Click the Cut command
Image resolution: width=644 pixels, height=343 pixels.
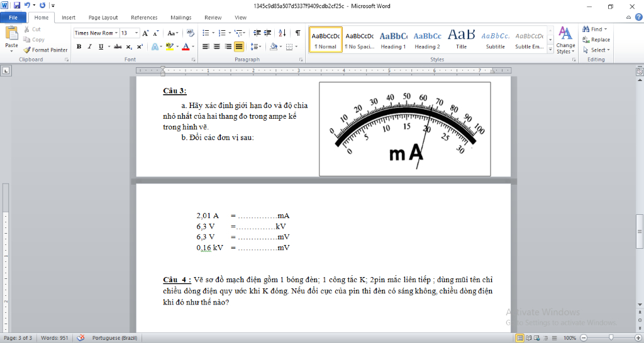32,29
